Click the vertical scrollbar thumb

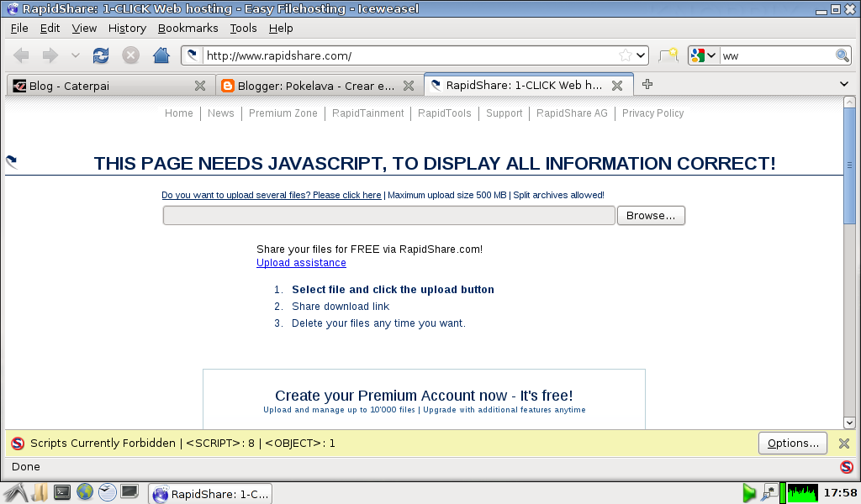pyautogui.click(x=849, y=165)
